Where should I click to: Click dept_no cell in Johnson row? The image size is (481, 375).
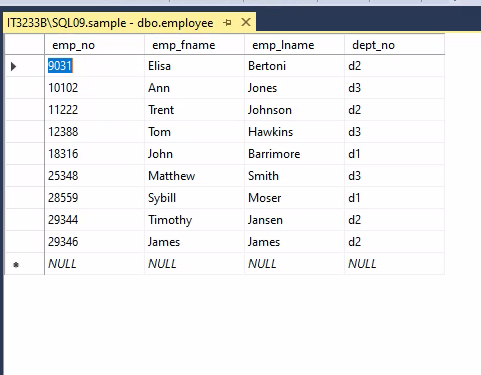pos(395,110)
